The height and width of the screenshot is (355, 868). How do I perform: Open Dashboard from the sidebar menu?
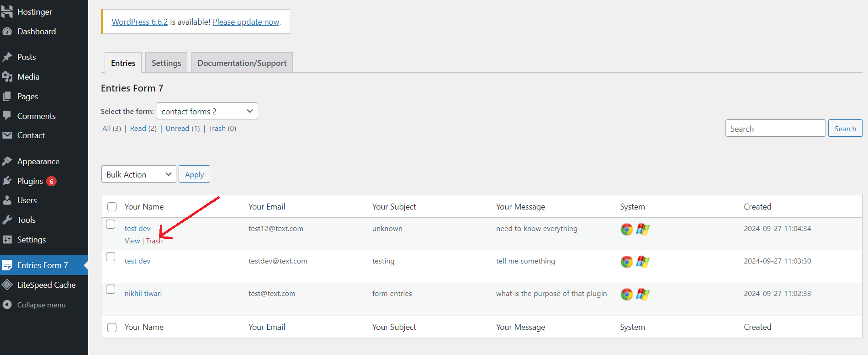(x=37, y=32)
